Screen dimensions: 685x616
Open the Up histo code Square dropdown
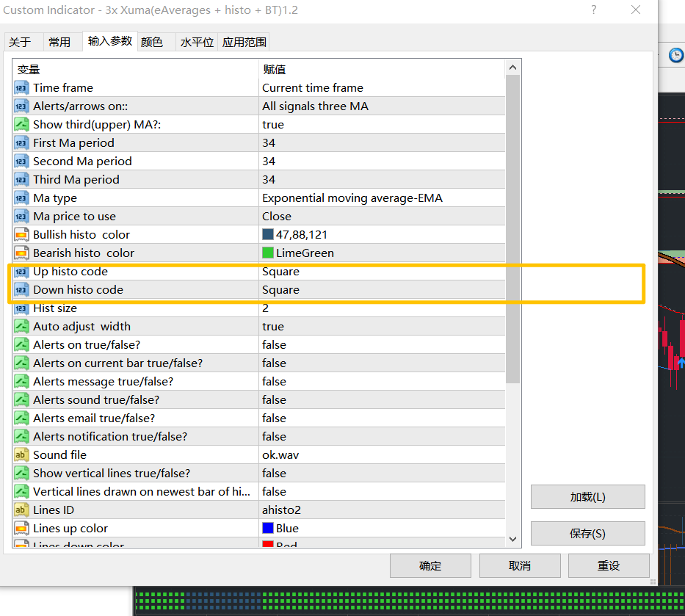point(382,272)
